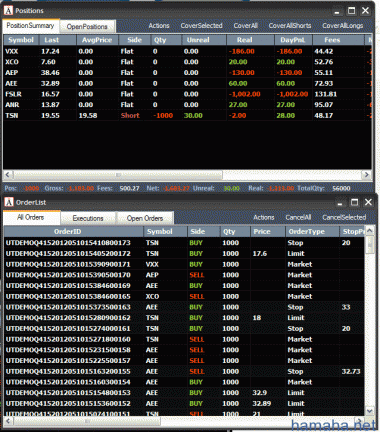Maximize the Positions window
The image size is (380, 432).
click(x=352, y=11)
